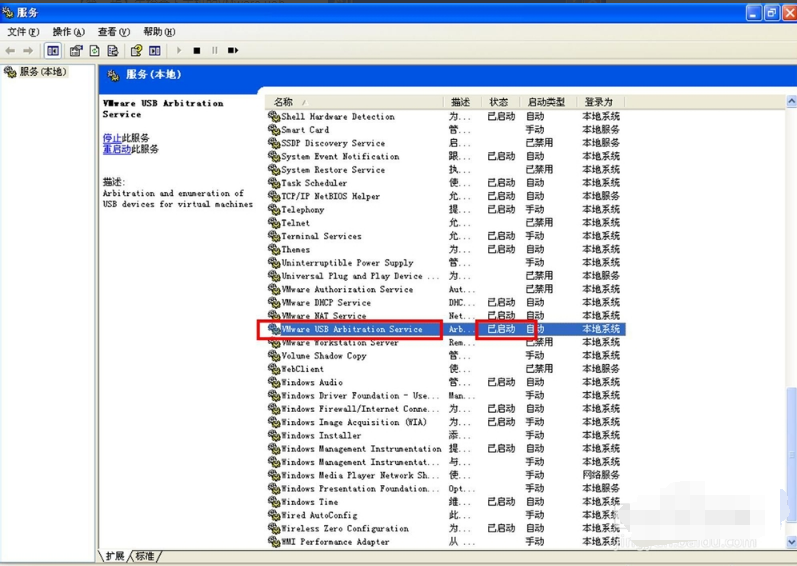Click the 重启动 this service link
Screen dimensions: 797x566
click(117, 149)
